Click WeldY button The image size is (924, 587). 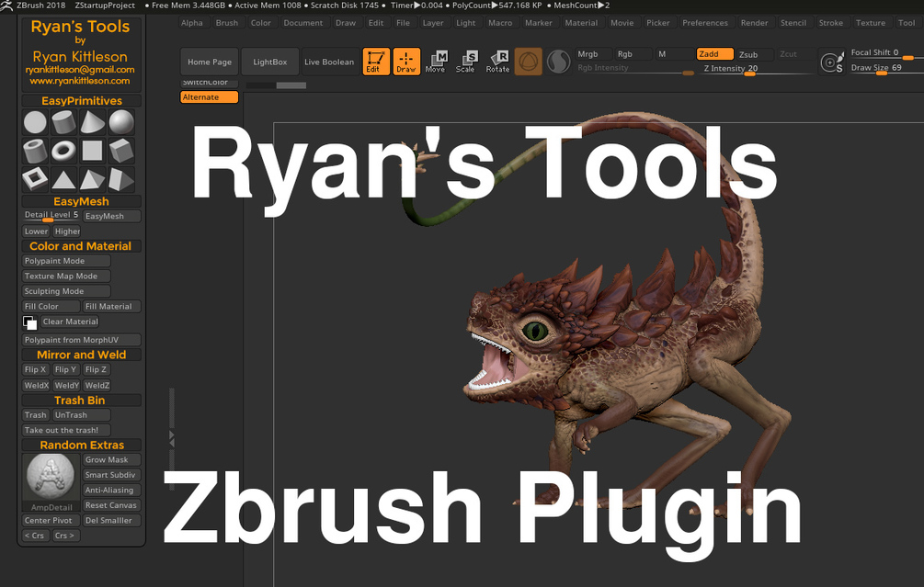[x=66, y=386]
